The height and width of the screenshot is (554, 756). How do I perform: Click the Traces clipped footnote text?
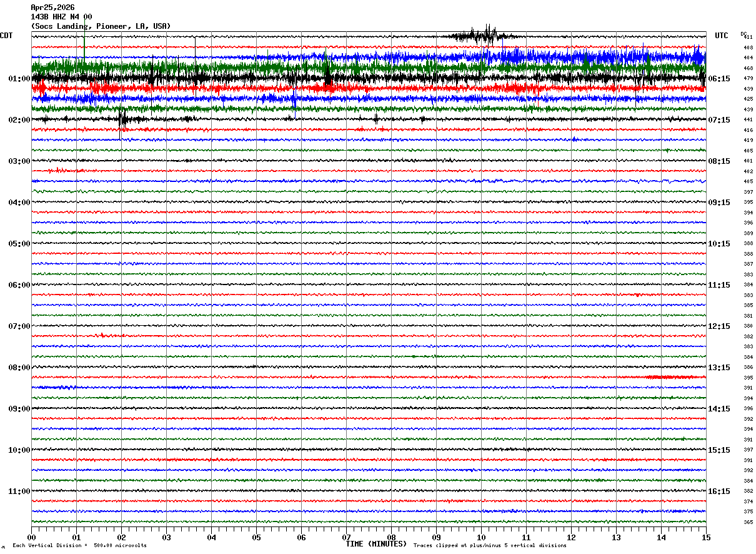pos(490,546)
